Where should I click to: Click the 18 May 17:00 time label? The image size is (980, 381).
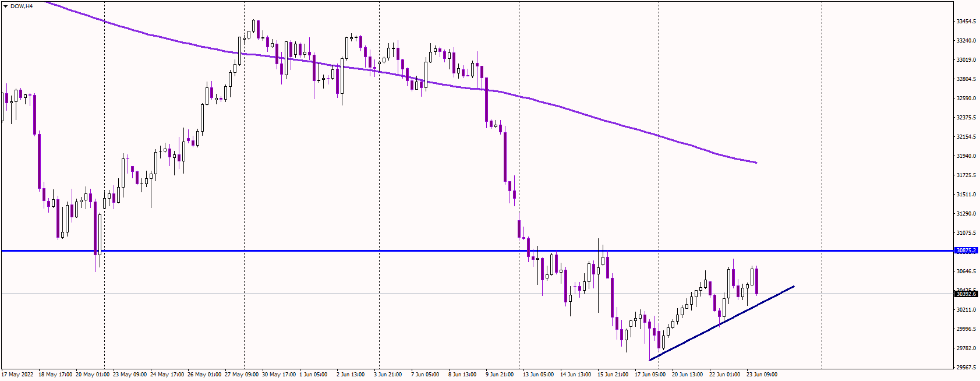tap(55, 374)
